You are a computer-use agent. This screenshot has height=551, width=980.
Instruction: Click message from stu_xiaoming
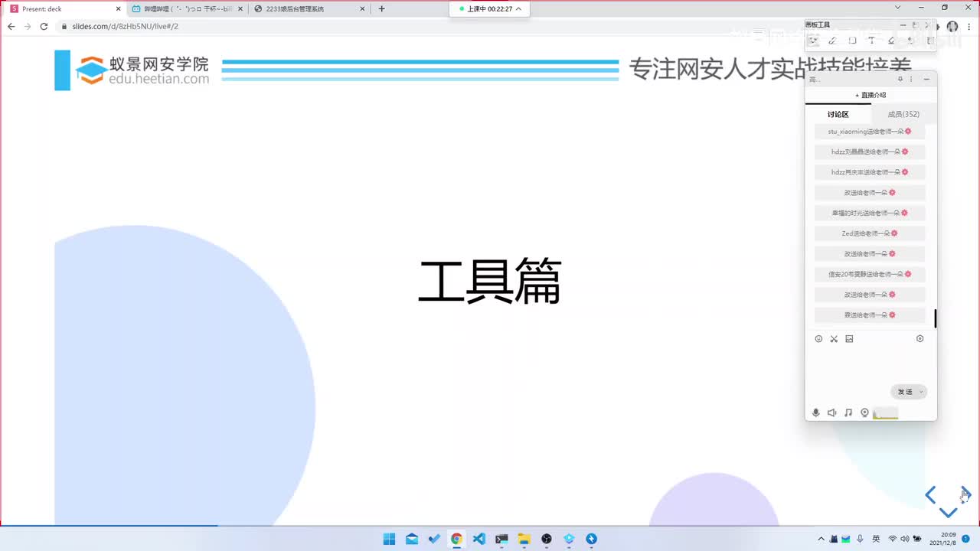(870, 132)
